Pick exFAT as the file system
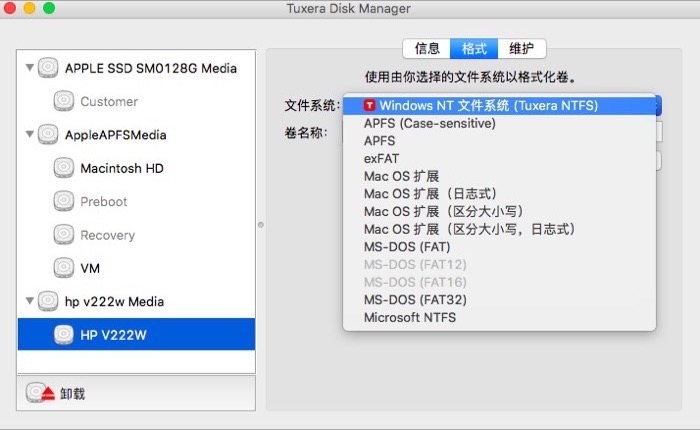Image resolution: width=700 pixels, height=430 pixels. (382, 158)
